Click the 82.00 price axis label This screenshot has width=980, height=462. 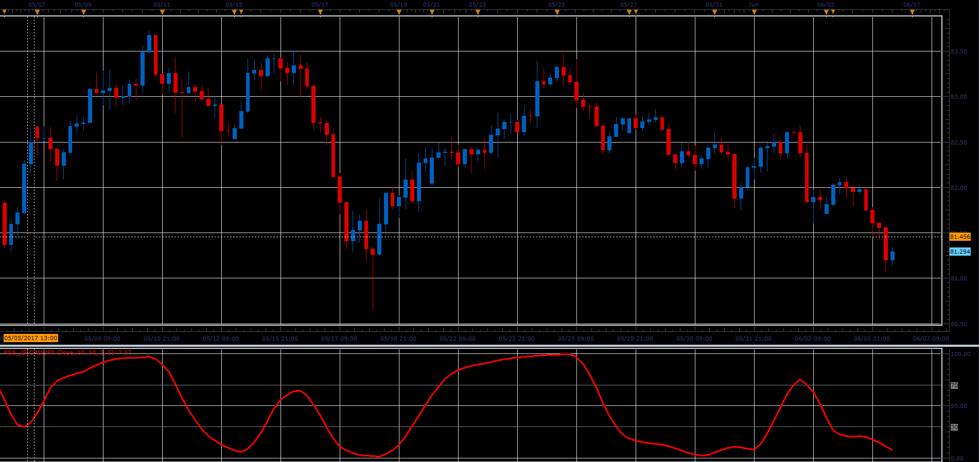[959, 188]
